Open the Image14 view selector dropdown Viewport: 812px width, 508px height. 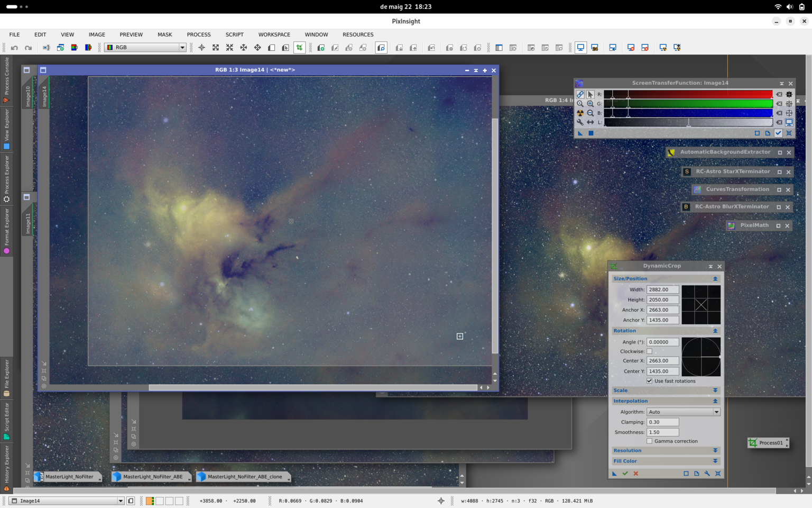tap(67, 501)
